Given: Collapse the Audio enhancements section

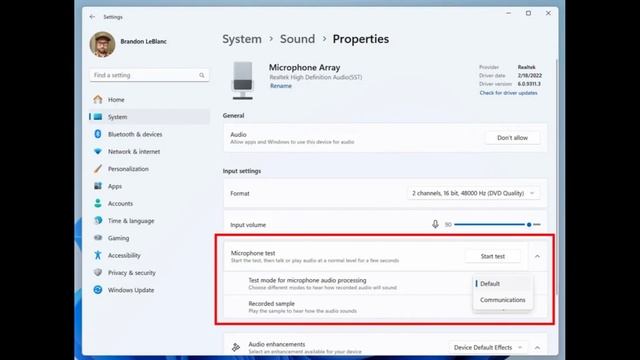Looking at the screenshot, I should (537, 348).
